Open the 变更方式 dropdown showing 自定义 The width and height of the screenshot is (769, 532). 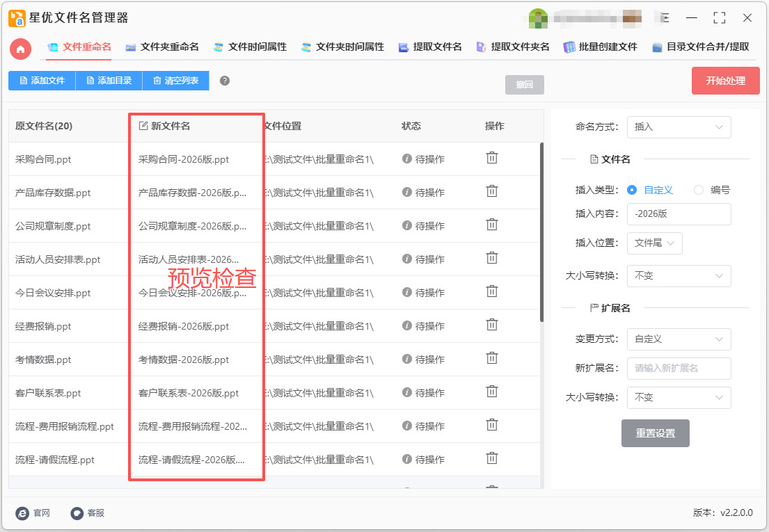click(x=679, y=339)
